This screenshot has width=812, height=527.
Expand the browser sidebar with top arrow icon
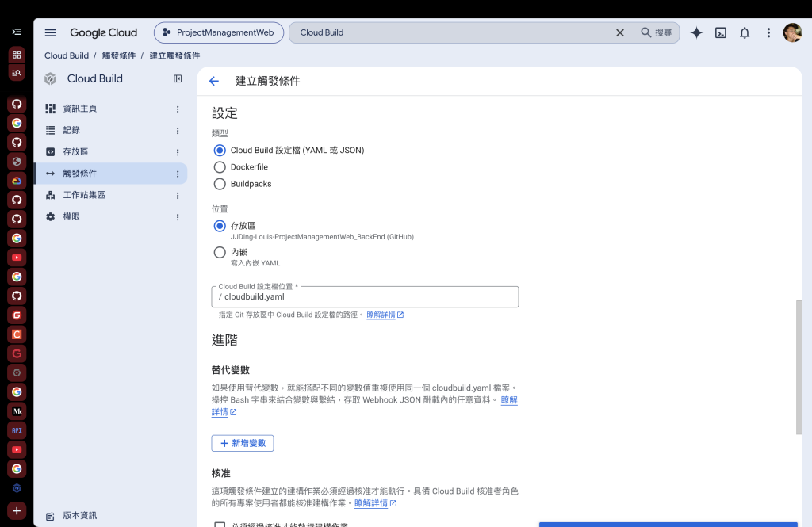click(x=17, y=32)
